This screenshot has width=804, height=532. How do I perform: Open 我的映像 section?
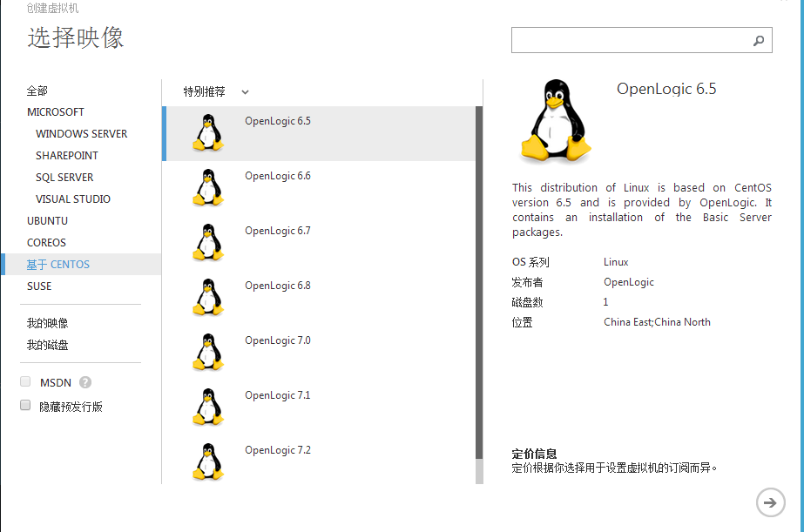pos(47,323)
